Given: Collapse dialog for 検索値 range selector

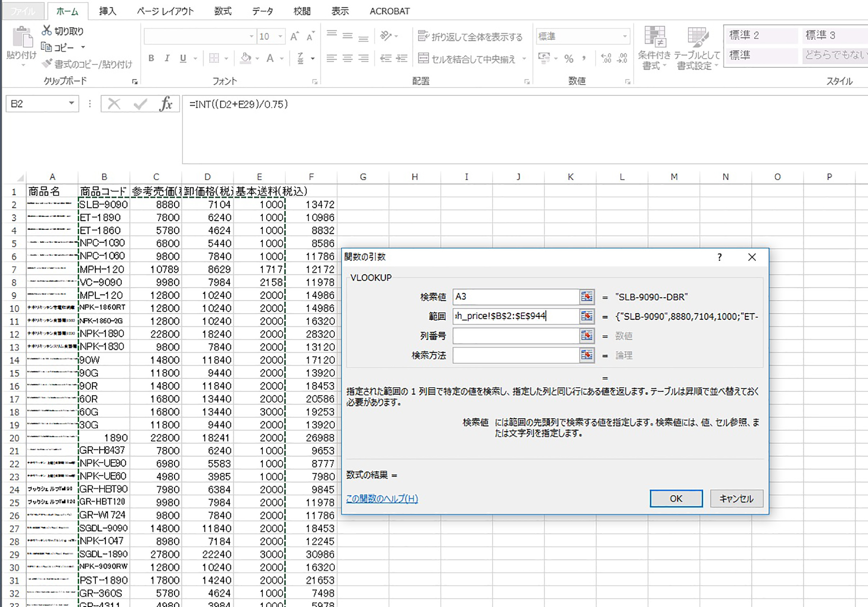Looking at the screenshot, I should (x=587, y=297).
